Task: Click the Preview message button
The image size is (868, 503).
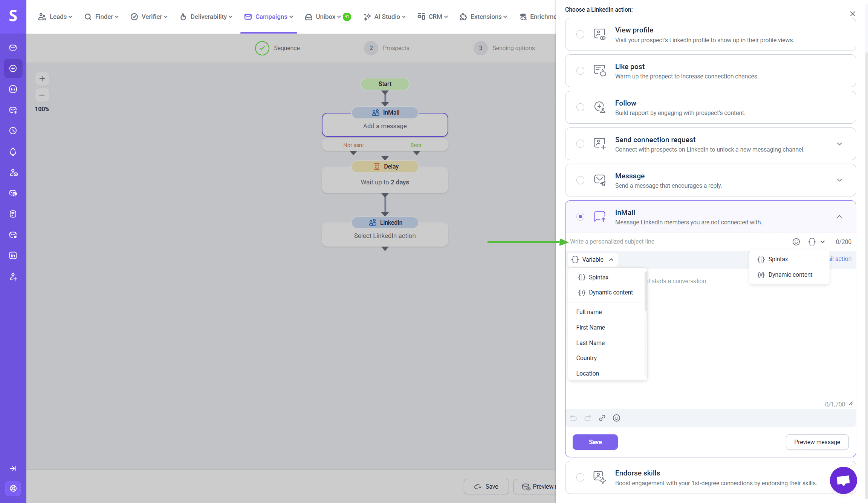Action: pyautogui.click(x=817, y=442)
